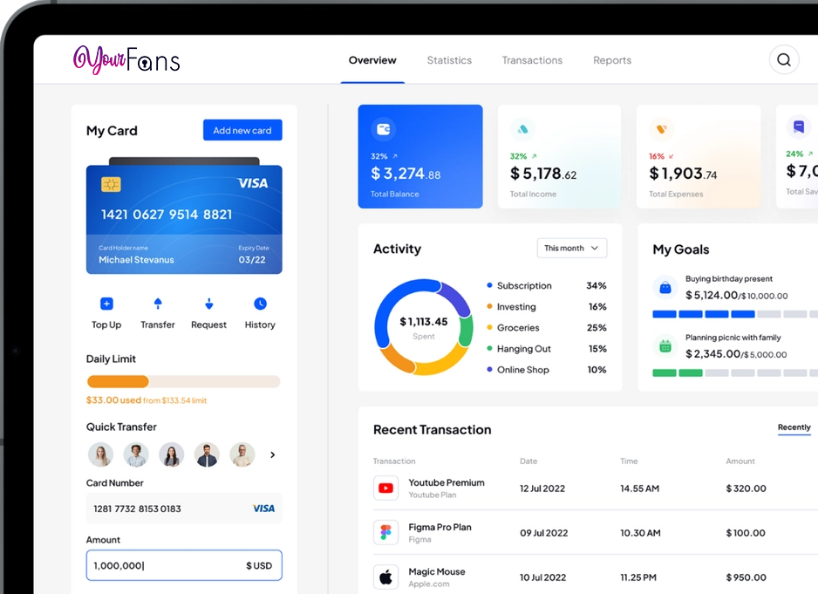Screen dimensions: 818x594
Task: Click the History label
Action: point(260,324)
